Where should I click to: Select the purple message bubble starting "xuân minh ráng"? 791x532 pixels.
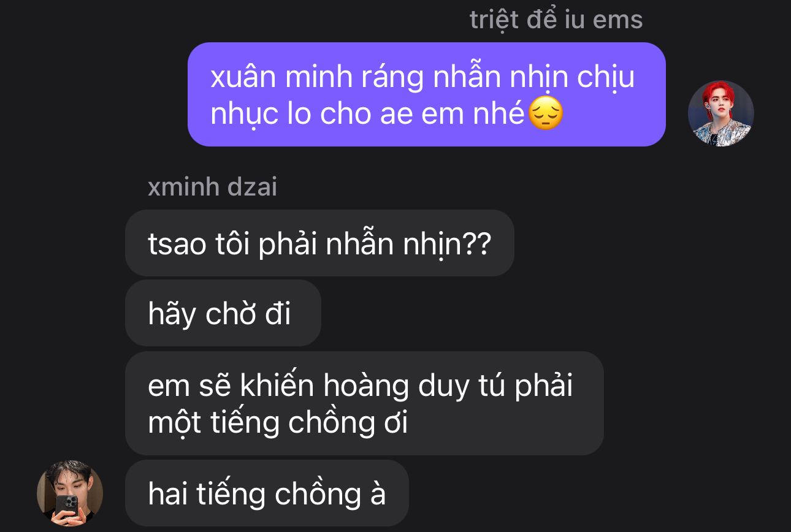click(426, 94)
